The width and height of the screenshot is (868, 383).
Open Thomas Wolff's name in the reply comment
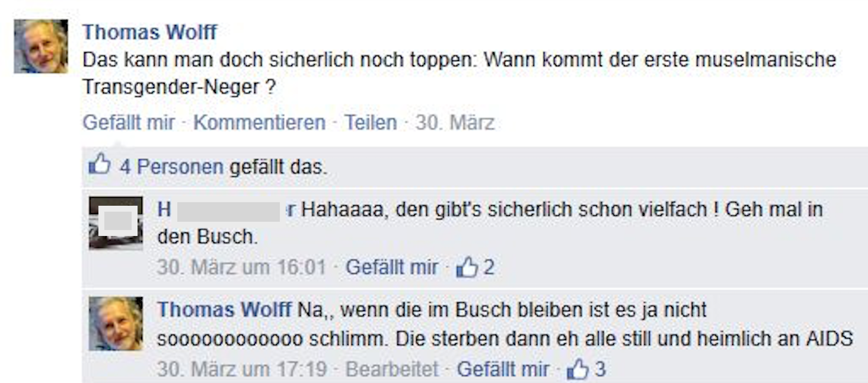click(225, 309)
